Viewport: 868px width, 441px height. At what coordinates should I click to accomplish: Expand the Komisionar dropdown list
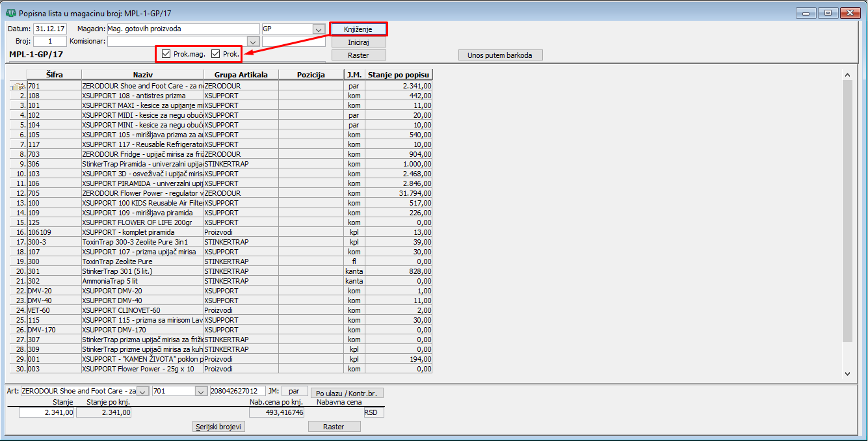[x=254, y=42]
